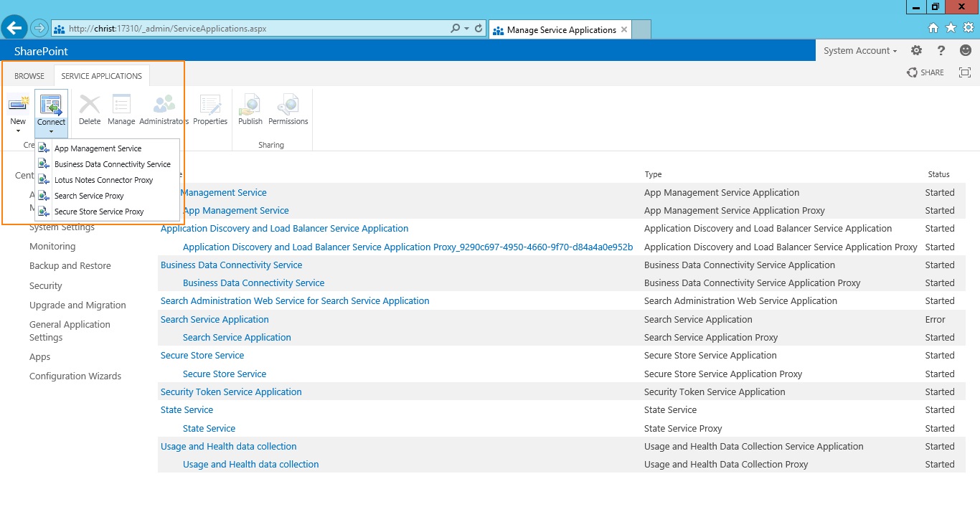Click the Delete ribbon icon
Viewport: 980px width, 522px height.
coord(90,110)
